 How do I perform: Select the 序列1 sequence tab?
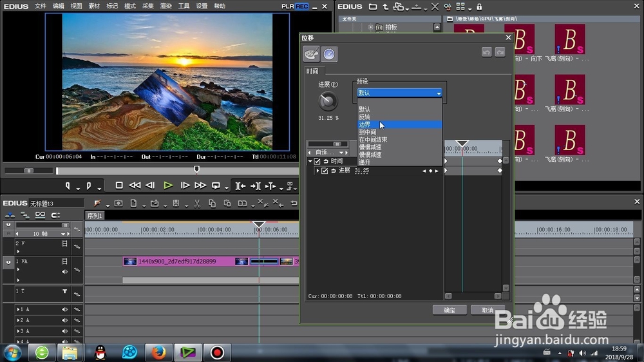(x=95, y=216)
